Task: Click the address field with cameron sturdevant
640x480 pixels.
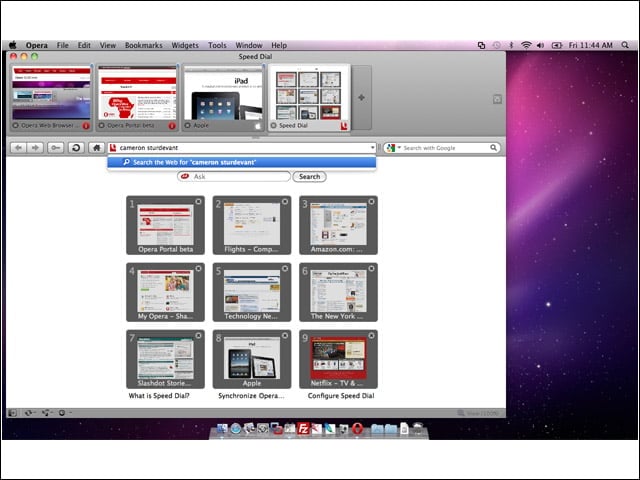Action: tap(241, 148)
